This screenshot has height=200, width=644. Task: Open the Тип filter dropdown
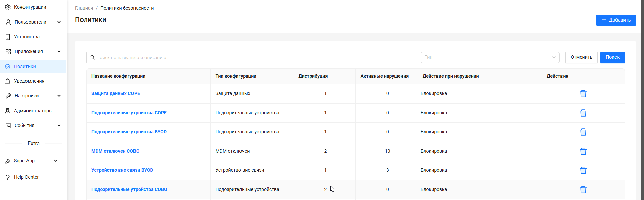490,57
